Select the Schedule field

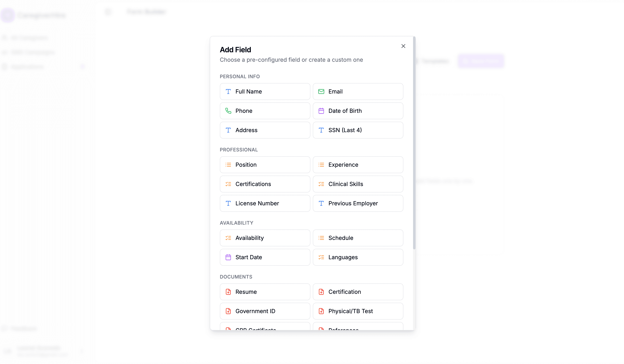tap(358, 238)
